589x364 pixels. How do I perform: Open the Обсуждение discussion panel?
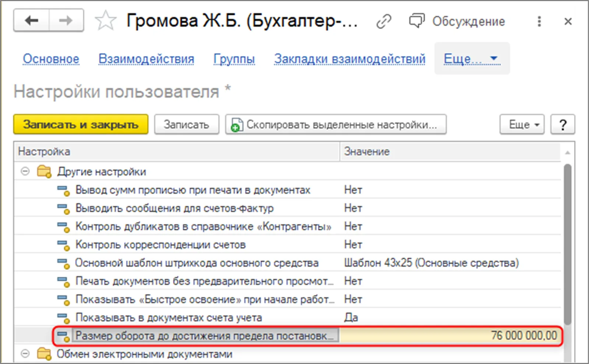coord(457,21)
